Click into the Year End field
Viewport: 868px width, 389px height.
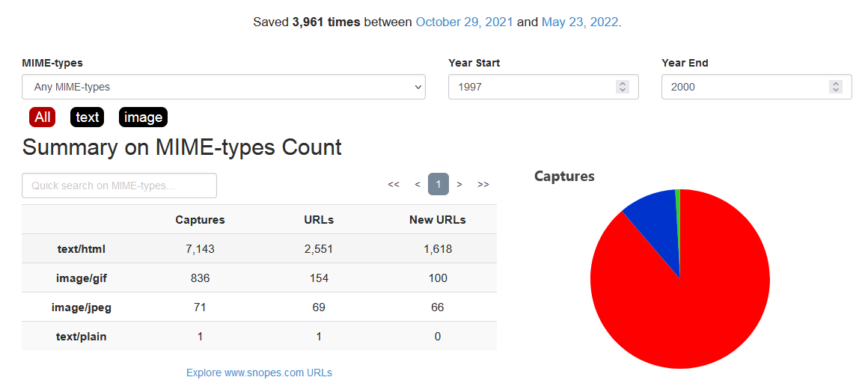(x=757, y=87)
